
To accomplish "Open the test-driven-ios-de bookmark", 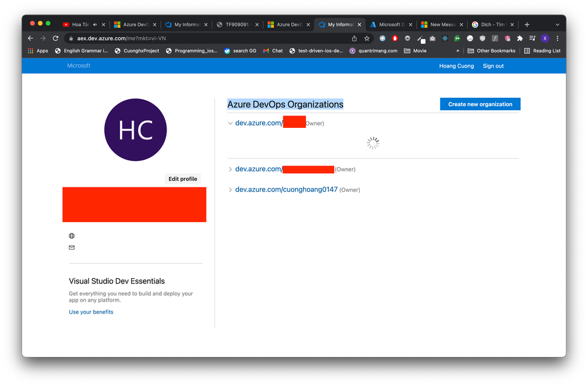I will [316, 51].
